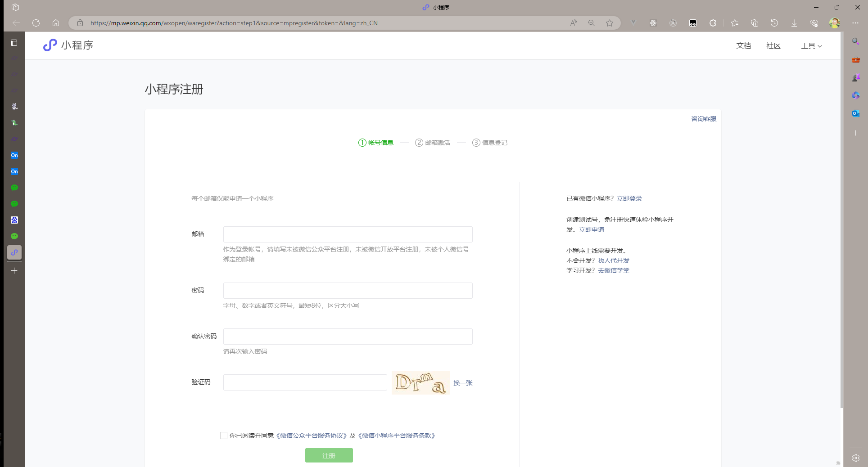This screenshot has width=868, height=467.
Task: Open the 工具 dropdown menu
Action: [810, 45]
